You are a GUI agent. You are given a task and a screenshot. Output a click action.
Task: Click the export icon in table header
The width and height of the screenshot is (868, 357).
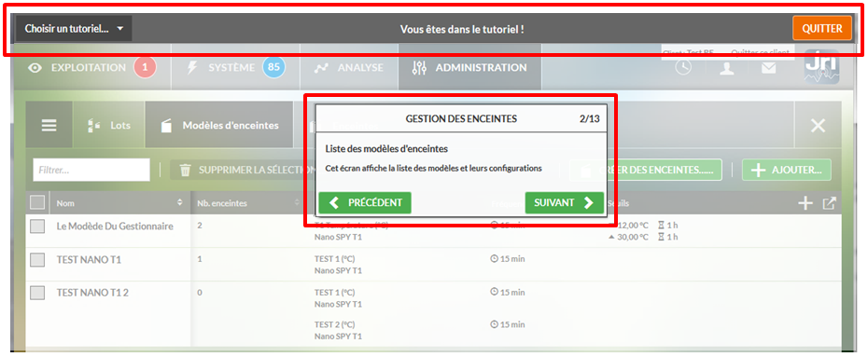tap(828, 203)
